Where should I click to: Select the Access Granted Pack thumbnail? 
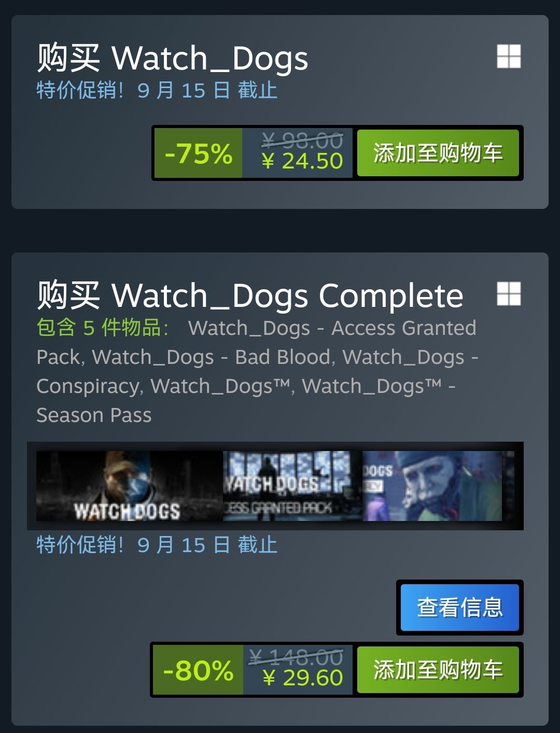point(292,486)
